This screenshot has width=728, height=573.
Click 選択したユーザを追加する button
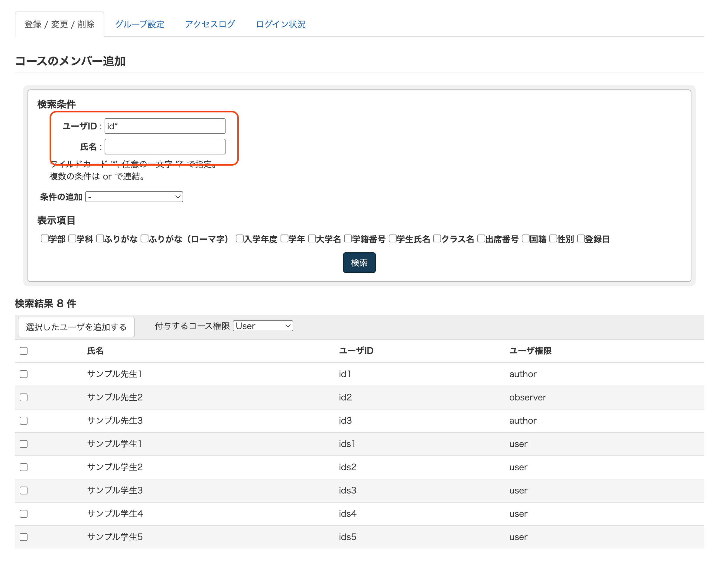[x=76, y=327]
